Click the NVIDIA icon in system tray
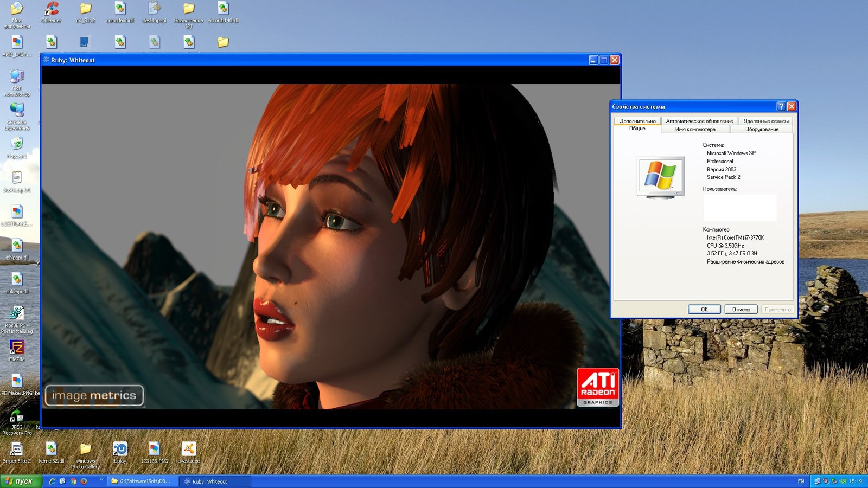Image resolution: width=868 pixels, height=488 pixels. [x=843, y=481]
